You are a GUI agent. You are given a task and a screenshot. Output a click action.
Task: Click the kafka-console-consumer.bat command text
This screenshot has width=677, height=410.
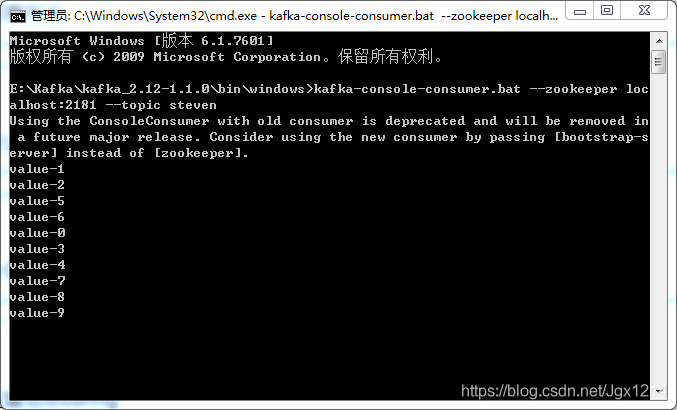(417, 89)
